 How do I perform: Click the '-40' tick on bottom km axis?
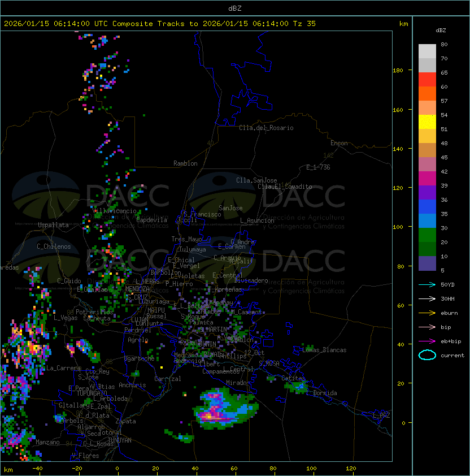(x=37, y=469)
